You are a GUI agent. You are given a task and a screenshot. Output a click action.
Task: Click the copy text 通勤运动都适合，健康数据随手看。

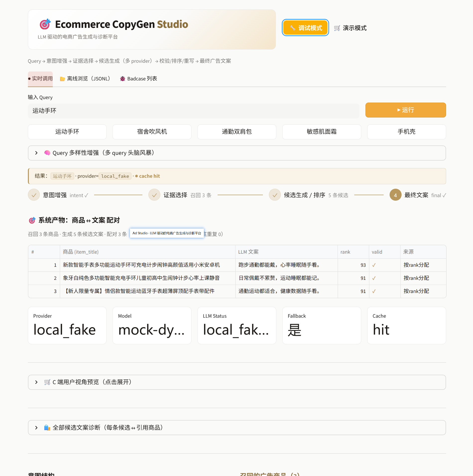click(x=279, y=291)
